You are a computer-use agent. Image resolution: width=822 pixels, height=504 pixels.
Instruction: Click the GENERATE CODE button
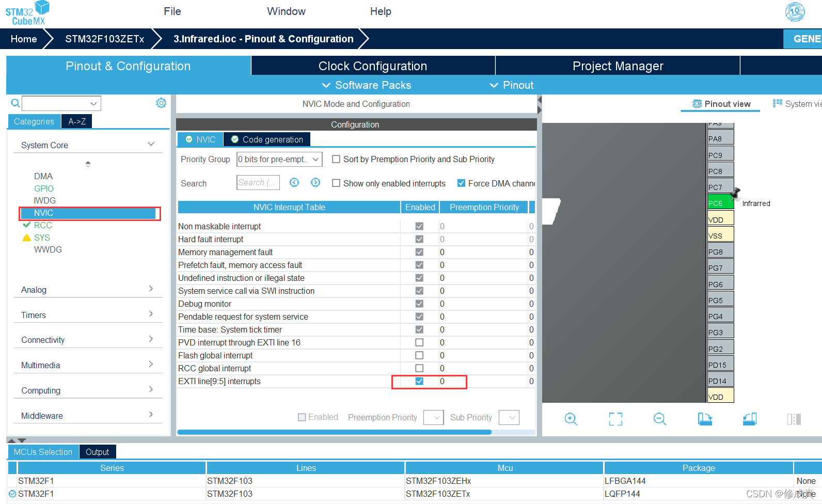click(803, 39)
